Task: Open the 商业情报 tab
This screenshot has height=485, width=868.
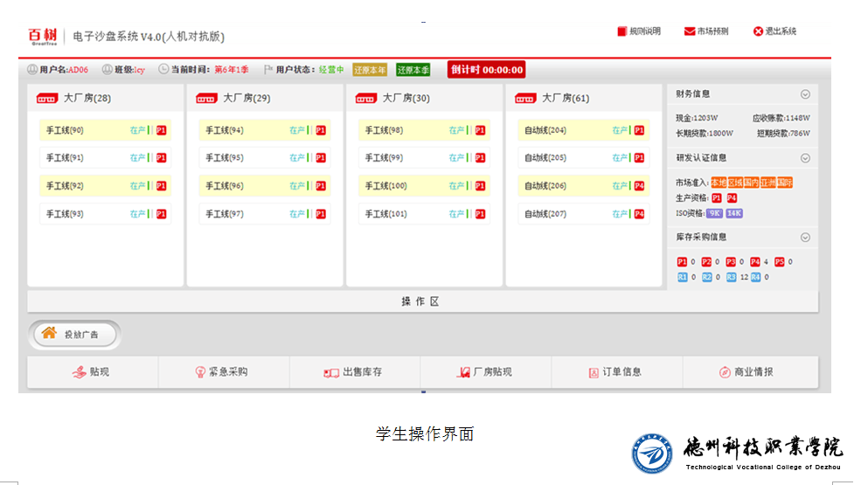Action: click(748, 372)
